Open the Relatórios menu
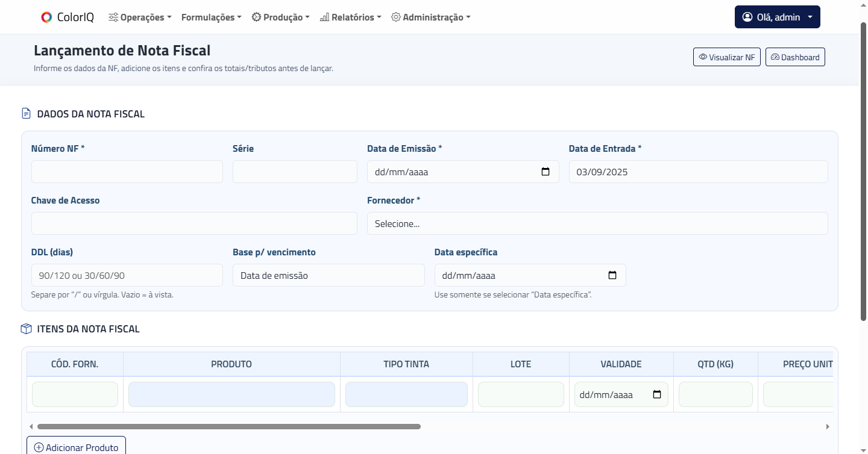Screen dimensions: 868x454 pos(350,17)
